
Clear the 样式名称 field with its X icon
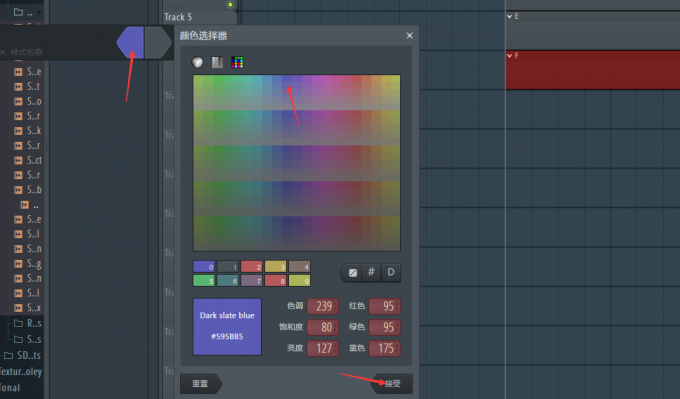(3, 52)
